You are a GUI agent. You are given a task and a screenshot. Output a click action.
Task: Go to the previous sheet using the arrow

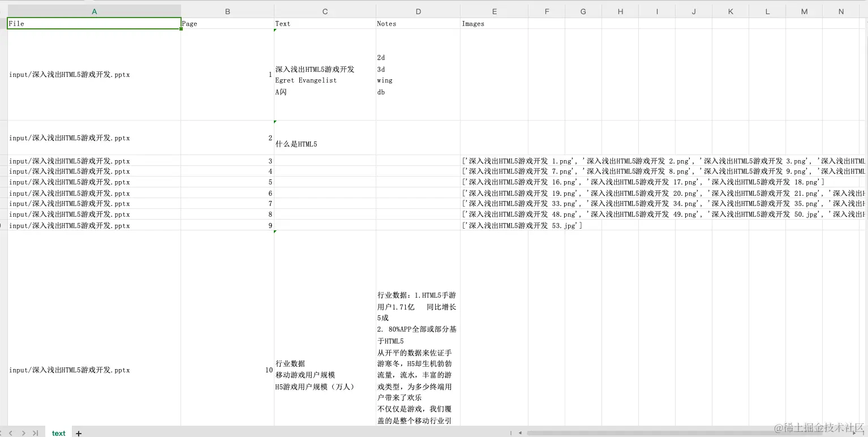pos(11,433)
